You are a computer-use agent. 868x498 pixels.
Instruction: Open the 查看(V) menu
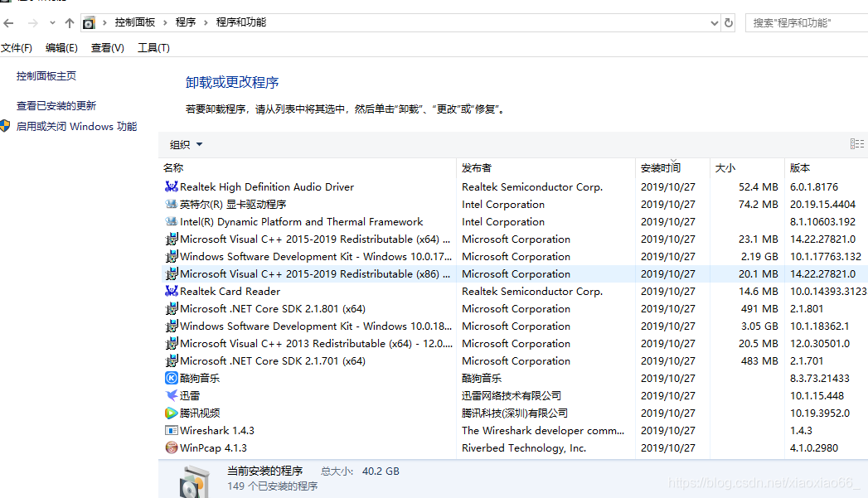pyautogui.click(x=108, y=48)
